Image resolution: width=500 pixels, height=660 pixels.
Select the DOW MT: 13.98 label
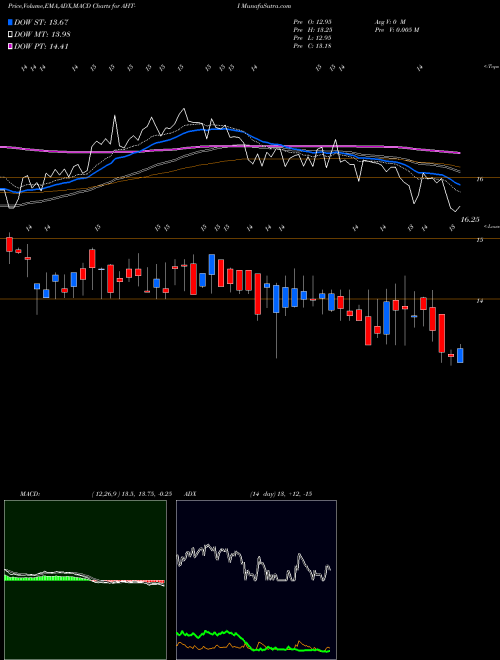tap(42, 35)
